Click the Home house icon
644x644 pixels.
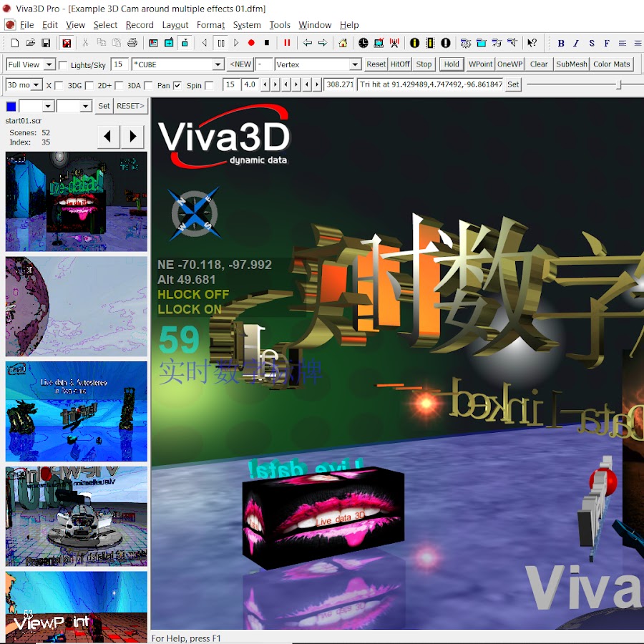(343, 43)
